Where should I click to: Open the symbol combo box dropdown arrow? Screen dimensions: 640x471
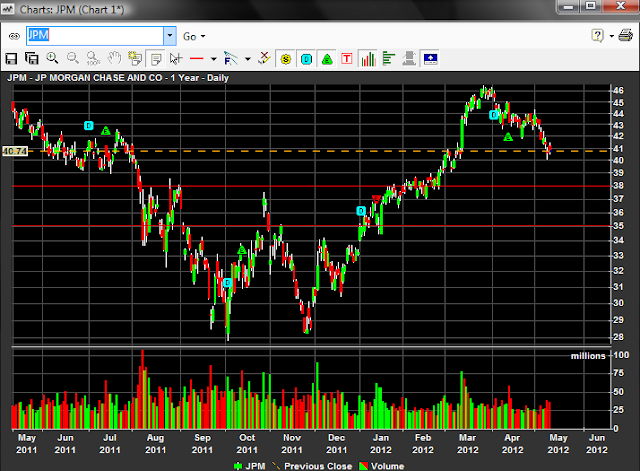point(170,36)
